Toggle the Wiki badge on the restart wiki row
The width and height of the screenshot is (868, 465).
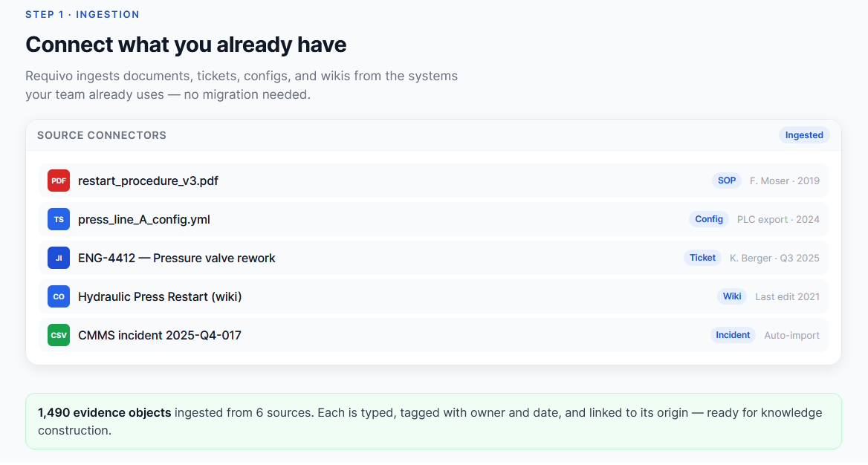[x=732, y=296]
